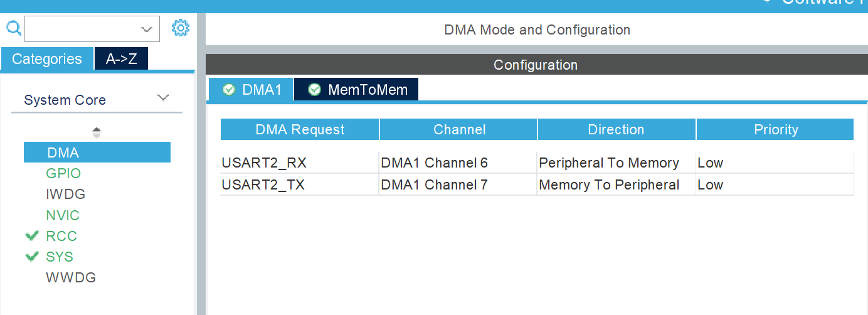Click the Channel column header
This screenshot has height=315, width=868.
[459, 130]
